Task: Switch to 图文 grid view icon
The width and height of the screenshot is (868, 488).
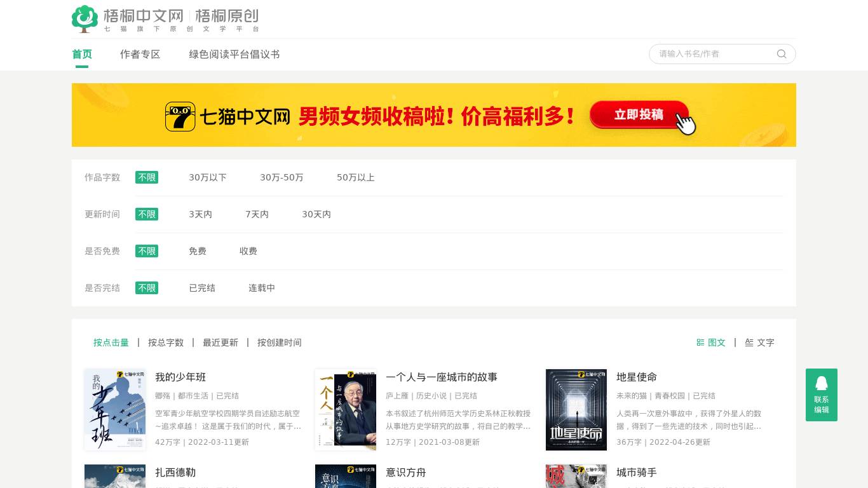Action: (x=700, y=342)
